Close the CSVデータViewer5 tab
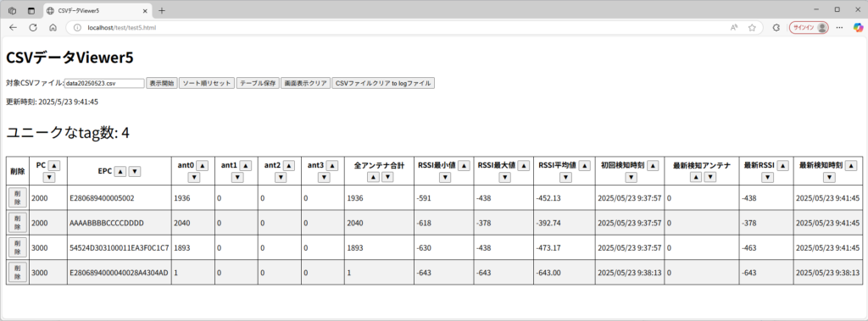Viewport: 868px width, 321px height. point(145,10)
